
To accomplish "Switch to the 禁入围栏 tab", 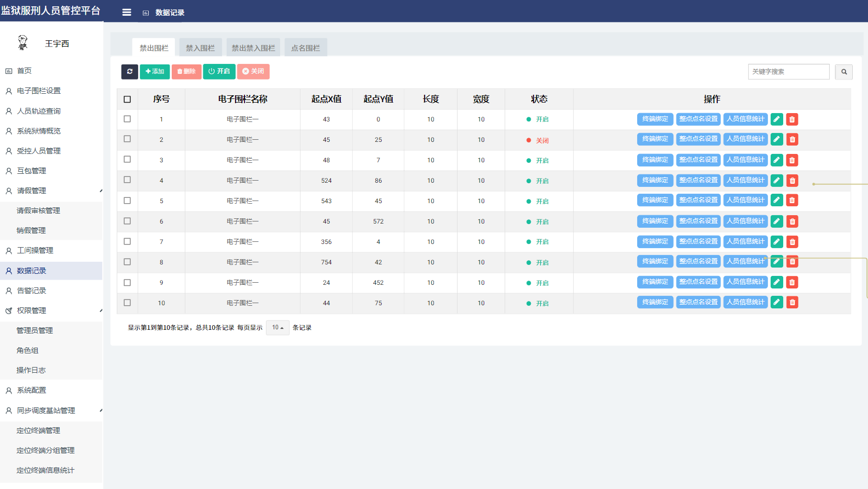I will click(x=201, y=48).
